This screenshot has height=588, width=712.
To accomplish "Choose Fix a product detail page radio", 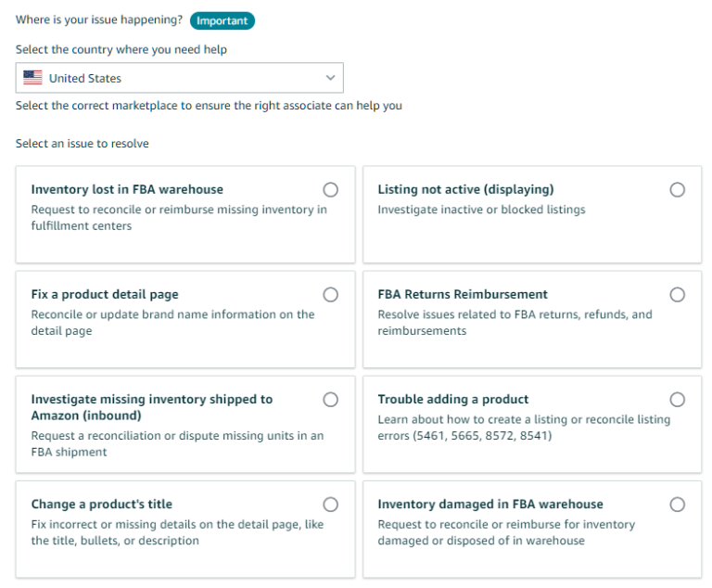I will 330,294.
